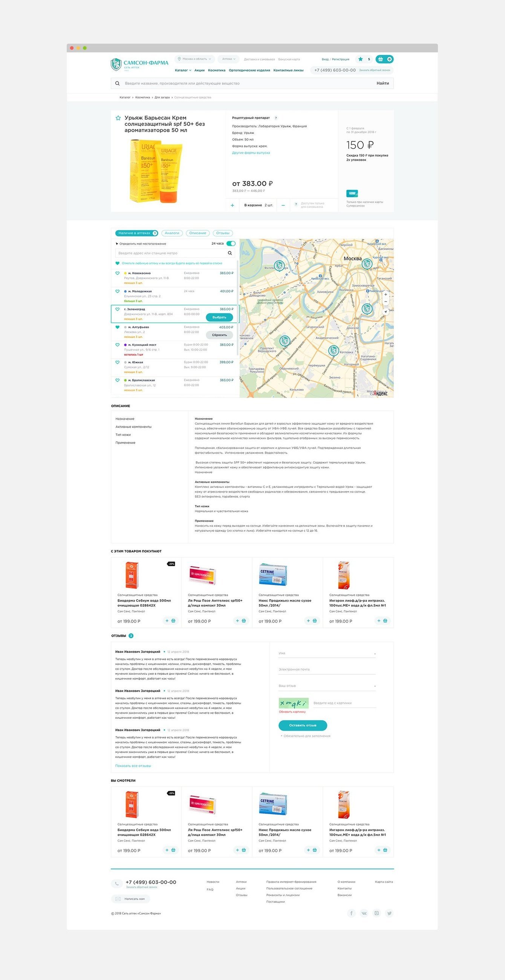Increase cart quantity with the plus button
505x980 pixels.
(x=233, y=205)
